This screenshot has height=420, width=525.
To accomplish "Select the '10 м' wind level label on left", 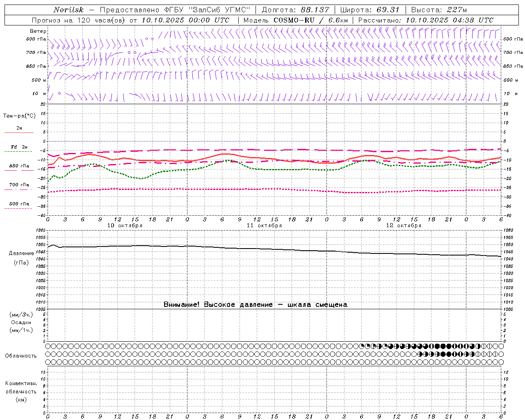I will (x=39, y=94).
